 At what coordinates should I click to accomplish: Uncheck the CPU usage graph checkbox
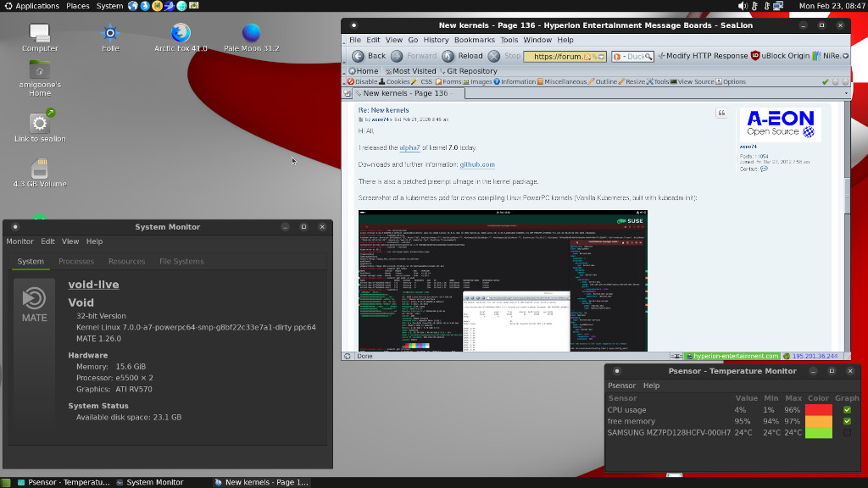[x=847, y=410]
